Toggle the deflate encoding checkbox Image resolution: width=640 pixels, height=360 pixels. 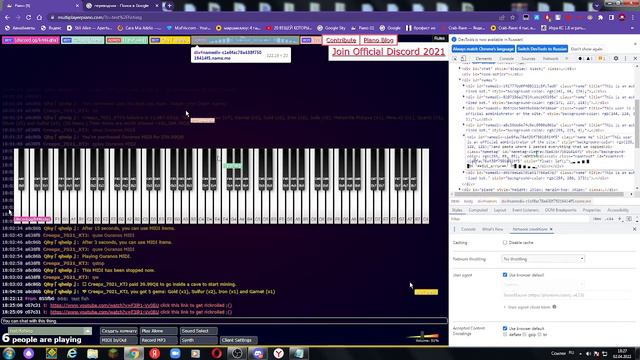coord(505,334)
